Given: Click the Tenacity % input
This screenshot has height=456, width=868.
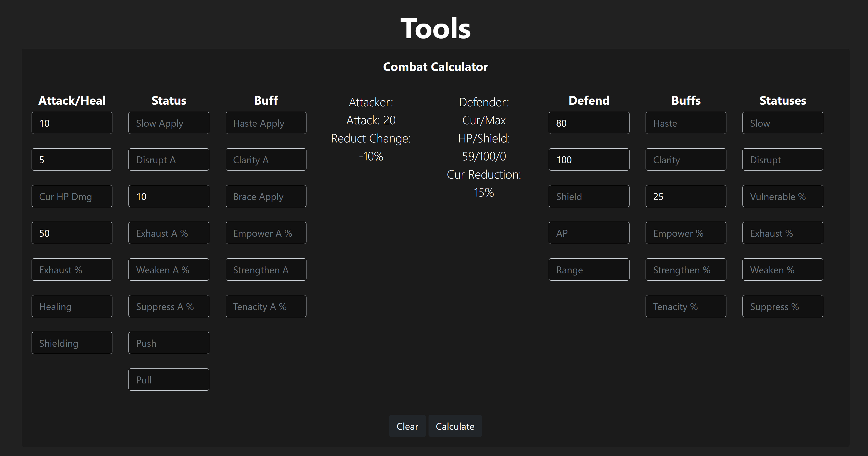Looking at the screenshot, I should coord(686,306).
